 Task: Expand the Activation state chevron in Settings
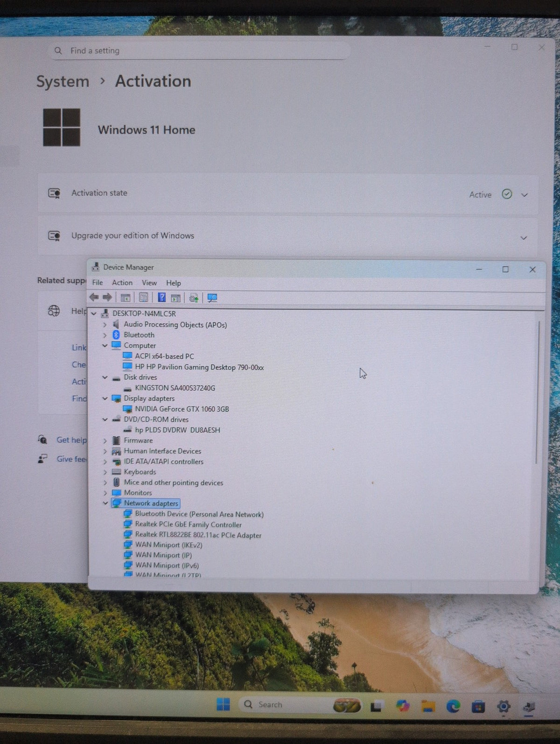(x=524, y=195)
